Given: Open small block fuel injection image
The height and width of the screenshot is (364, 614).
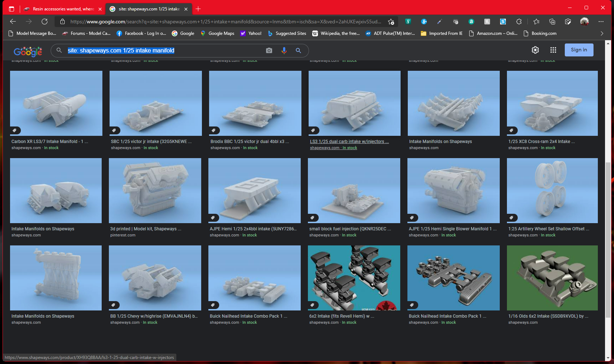Looking at the screenshot, I should [x=354, y=190].
